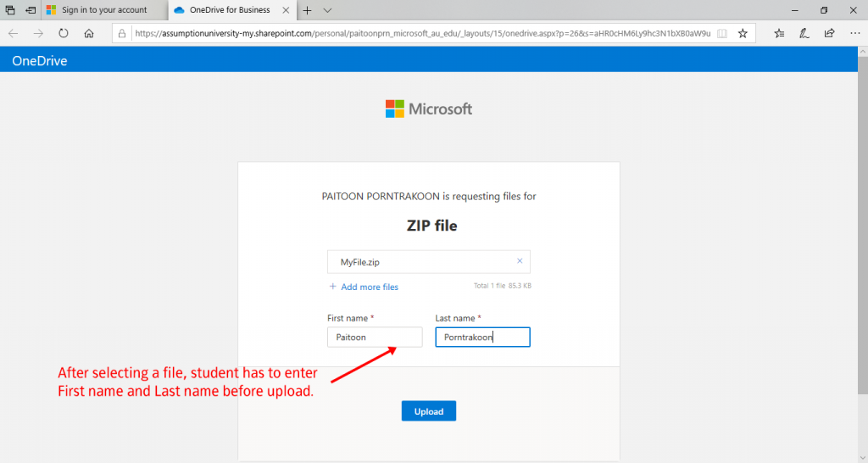Open browser settings and more menu
The width and height of the screenshot is (868, 463).
[x=854, y=33]
